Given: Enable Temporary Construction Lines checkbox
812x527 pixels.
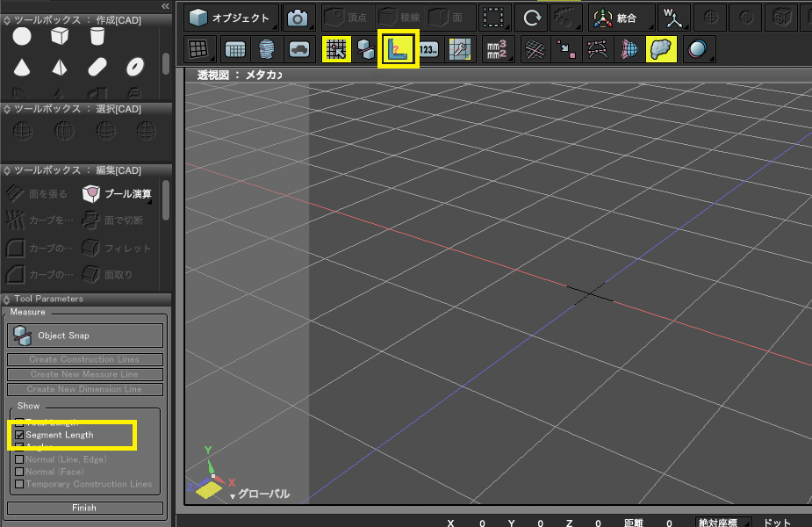Looking at the screenshot, I should point(19,484).
